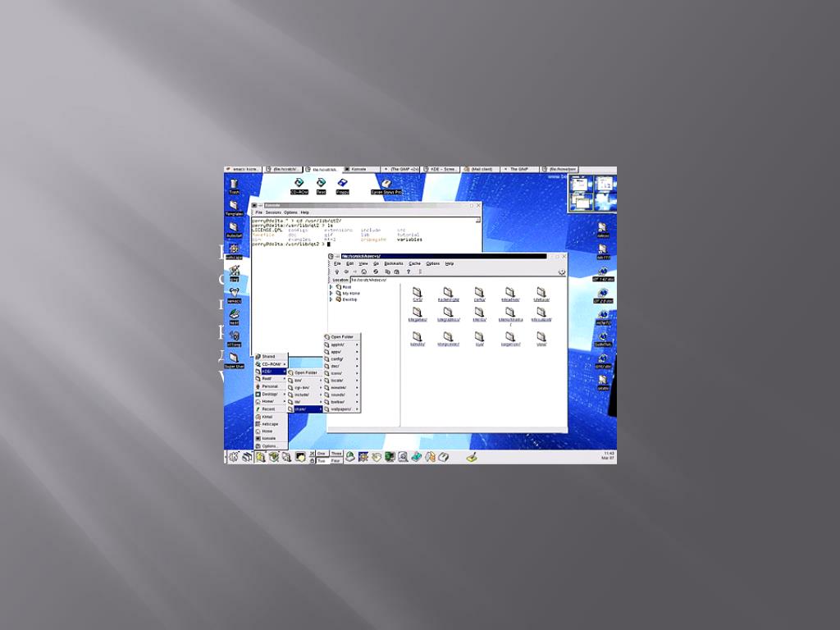Open the Trash desktop icon
The image size is (840, 630).
pyautogui.click(x=234, y=186)
